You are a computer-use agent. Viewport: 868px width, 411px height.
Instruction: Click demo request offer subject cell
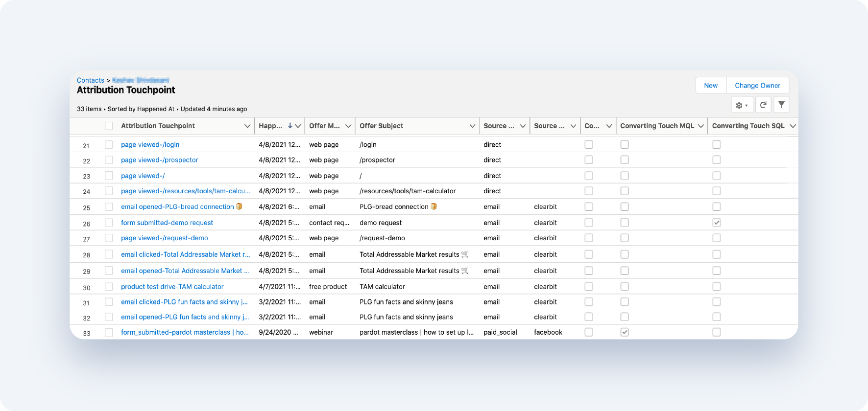pos(381,223)
